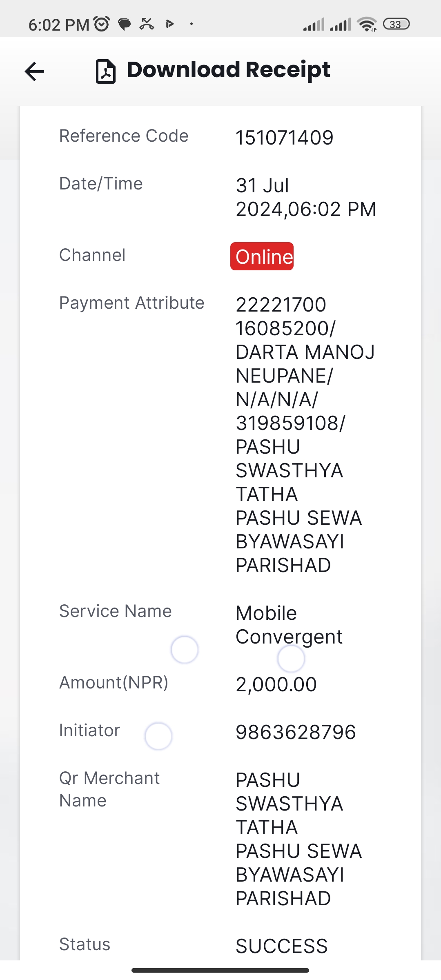The image size is (441, 980).
Task: Select the date 31 Jul 2024 value
Action: coord(306,198)
